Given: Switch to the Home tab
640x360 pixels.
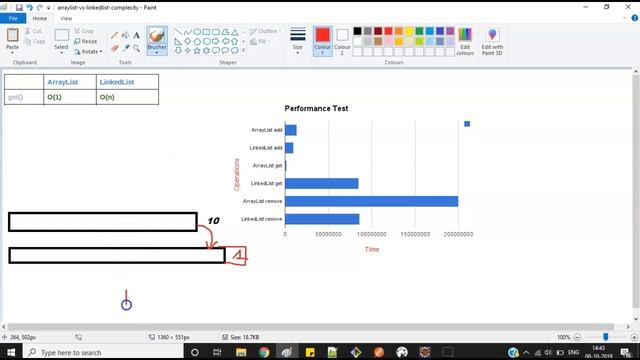Looking at the screenshot, I should (40, 18).
